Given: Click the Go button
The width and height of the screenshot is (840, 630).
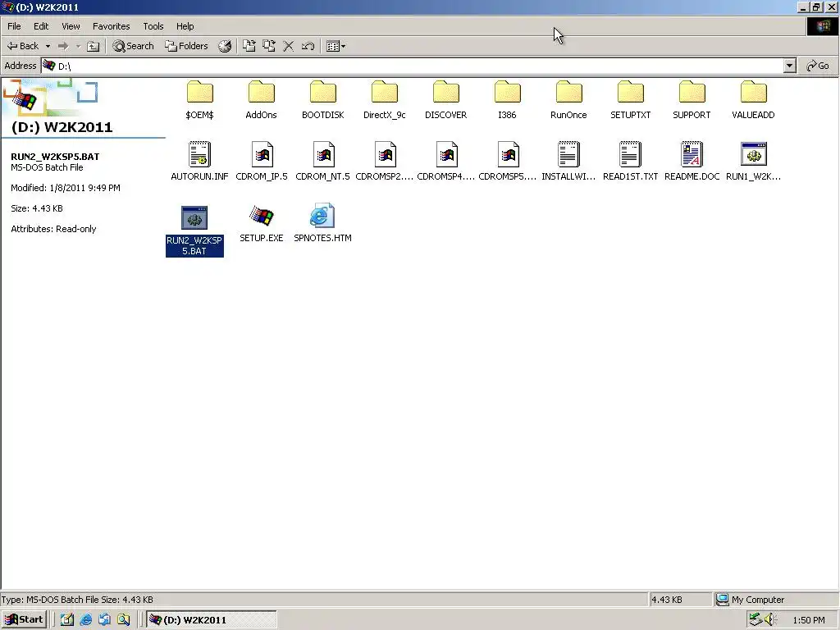Looking at the screenshot, I should (818, 66).
